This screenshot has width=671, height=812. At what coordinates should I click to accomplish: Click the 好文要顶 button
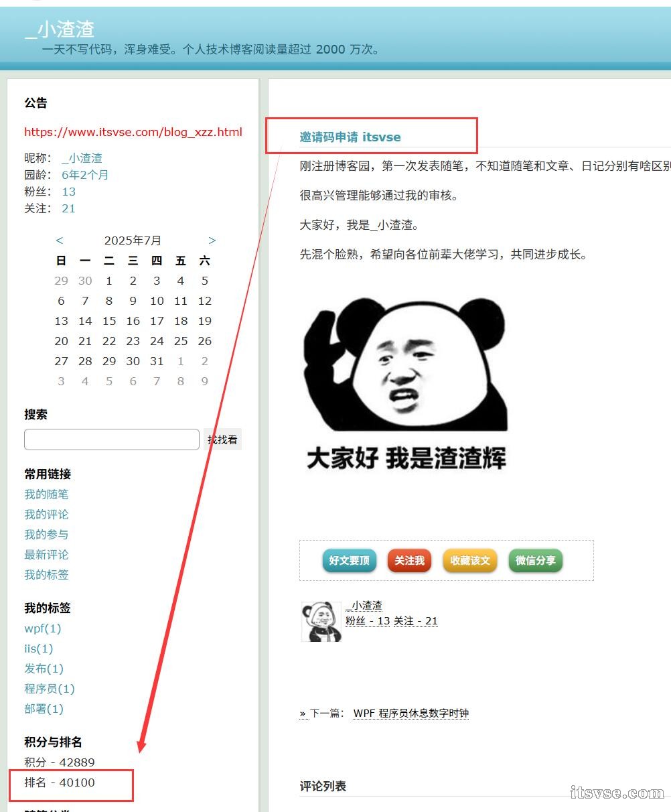tap(350, 561)
